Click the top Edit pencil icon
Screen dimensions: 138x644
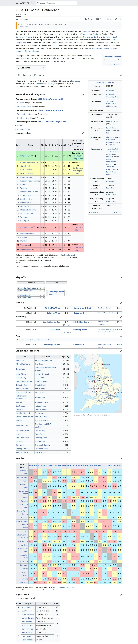pos(116,19)
